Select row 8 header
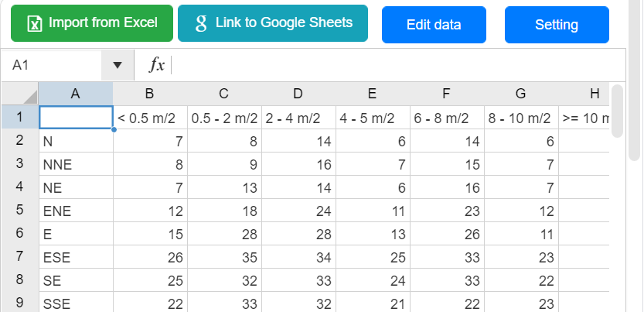The width and height of the screenshot is (644, 312). coord(19,280)
